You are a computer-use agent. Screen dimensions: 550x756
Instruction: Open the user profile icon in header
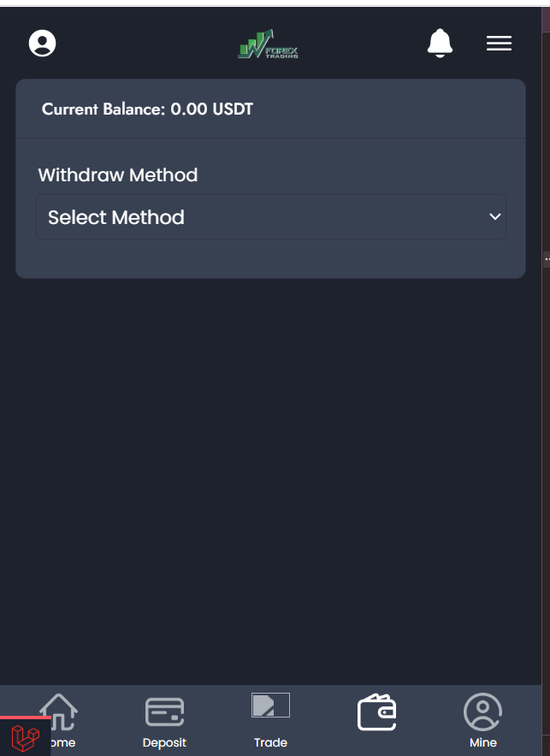[42, 43]
